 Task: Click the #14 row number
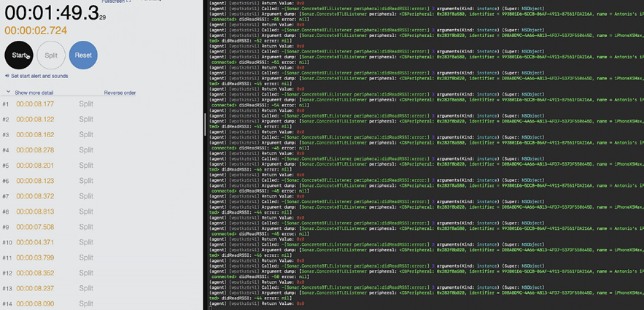(7, 304)
